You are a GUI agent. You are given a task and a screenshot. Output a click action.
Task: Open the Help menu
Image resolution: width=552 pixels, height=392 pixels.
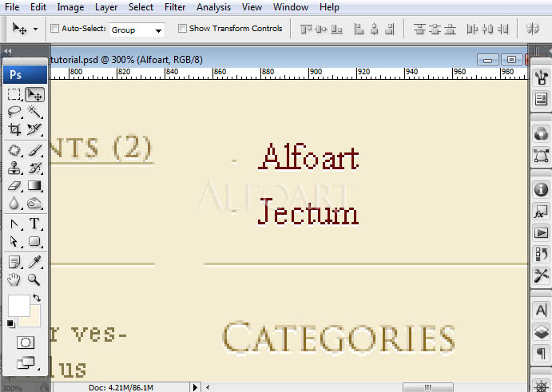click(x=329, y=7)
